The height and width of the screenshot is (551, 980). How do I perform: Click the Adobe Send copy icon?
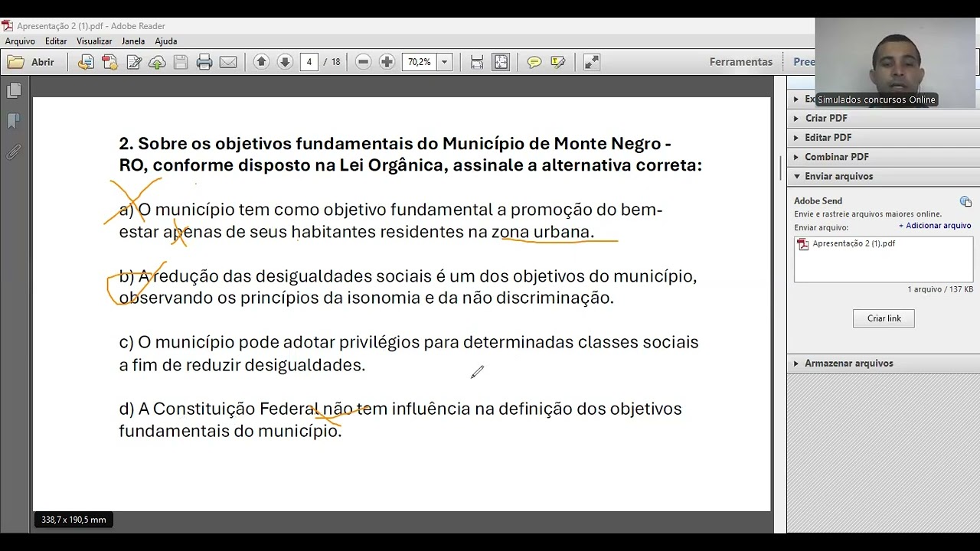click(x=965, y=201)
